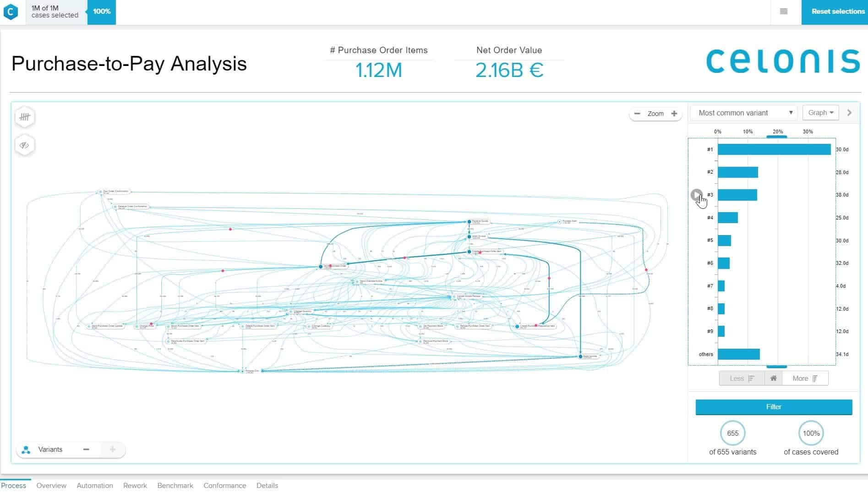Screen dimensions: 868x493
Task: Select the Scan Invoice node
Action: pyautogui.click(x=478, y=237)
